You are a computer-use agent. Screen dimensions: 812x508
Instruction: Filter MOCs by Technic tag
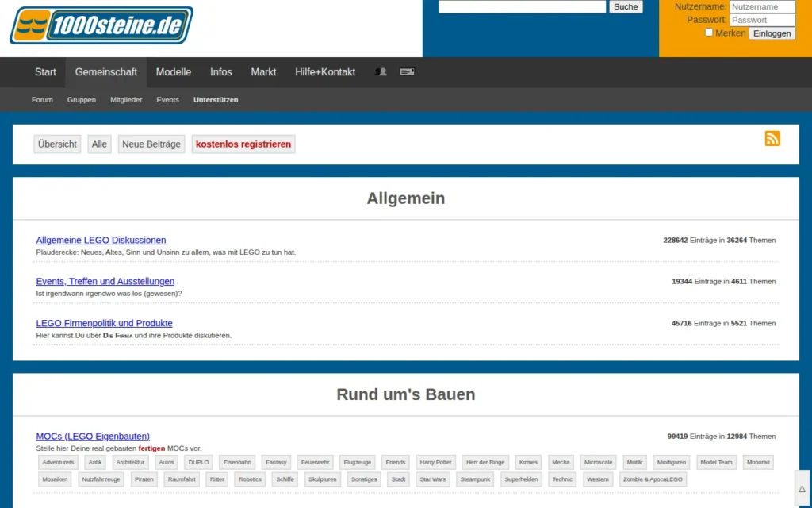coord(562,479)
